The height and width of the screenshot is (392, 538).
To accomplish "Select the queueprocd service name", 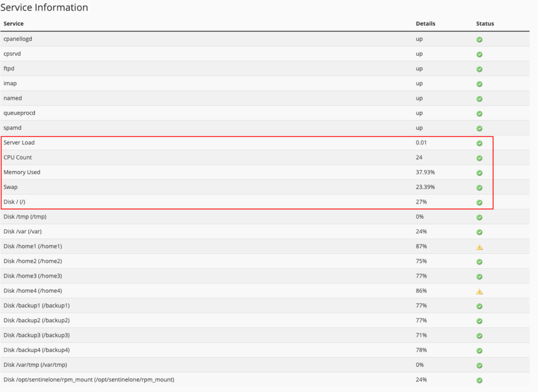I will [x=19, y=113].
